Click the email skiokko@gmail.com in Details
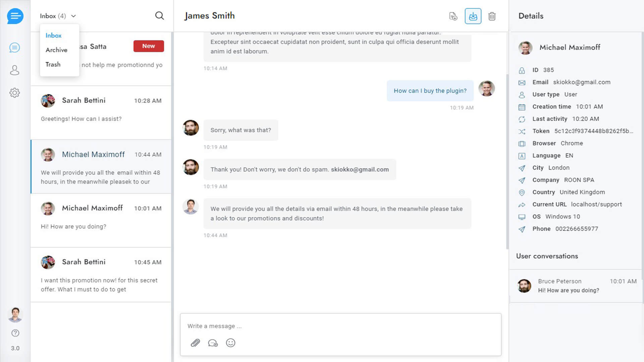 pyautogui.click(x=582, y=82)
